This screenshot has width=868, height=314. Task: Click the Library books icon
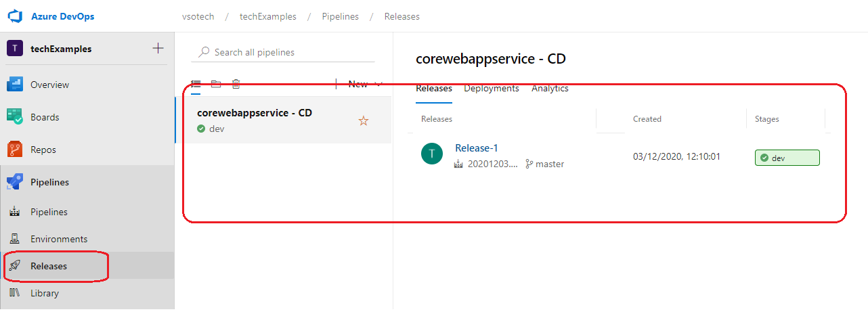15,293
